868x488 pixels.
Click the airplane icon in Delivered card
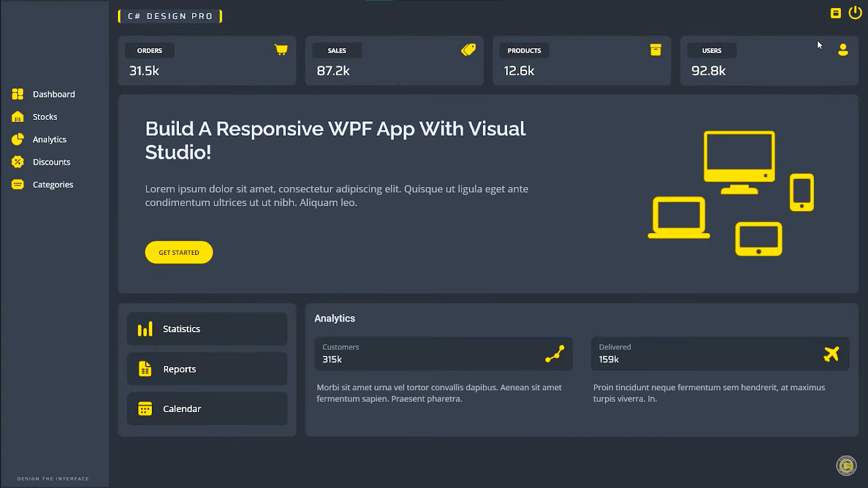(831, 354)
